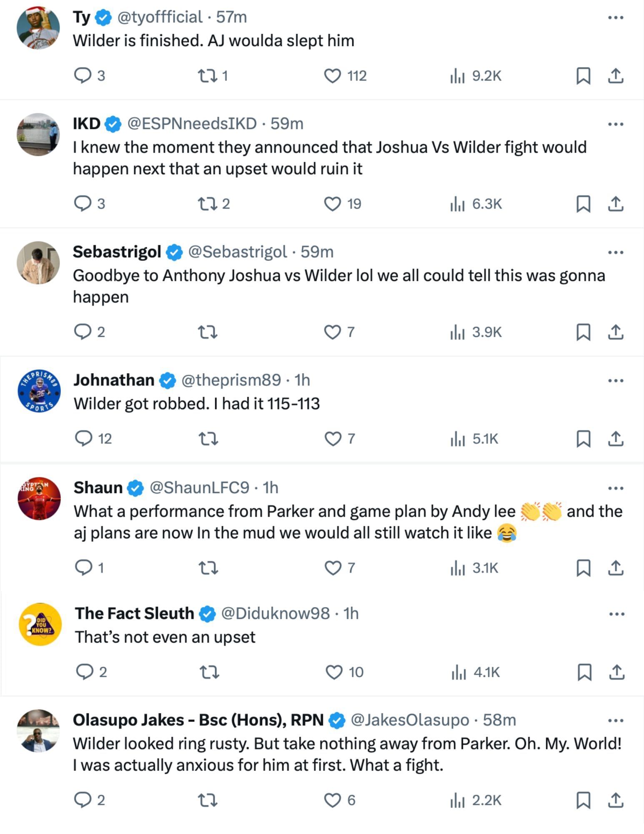
Task: Share Shaun's tweet about Parker
Action: click(616, 568)
